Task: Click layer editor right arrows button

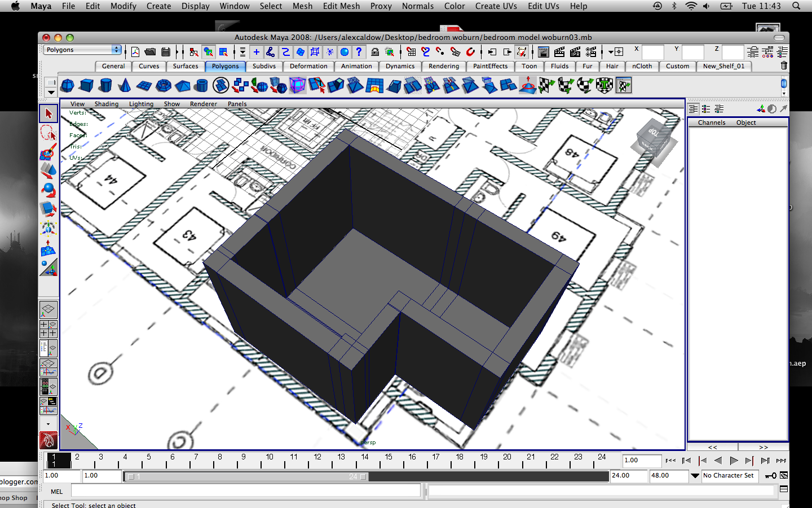Action: tap(764, 447)
